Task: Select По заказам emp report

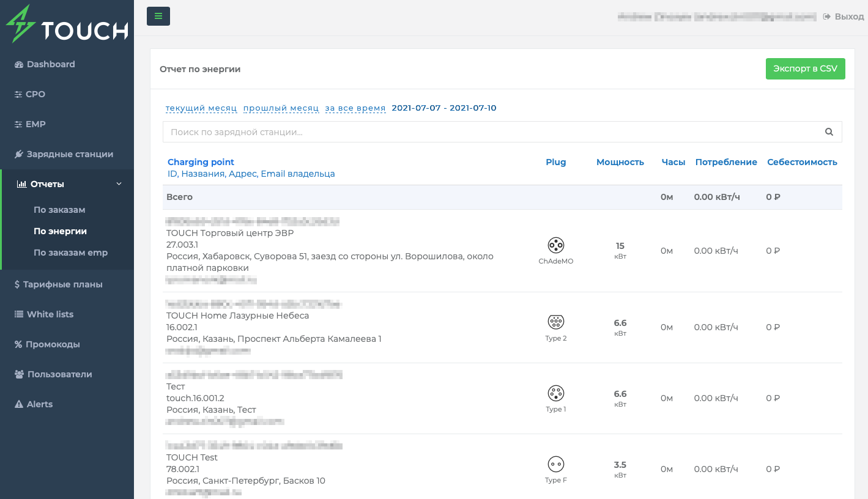Action: (x=70, y=253)
